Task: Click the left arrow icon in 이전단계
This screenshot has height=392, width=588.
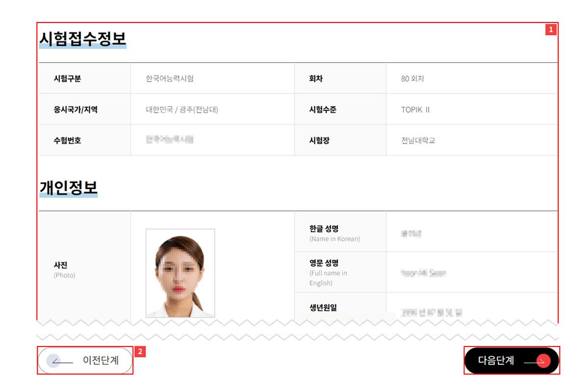Action: coord(55,361)
